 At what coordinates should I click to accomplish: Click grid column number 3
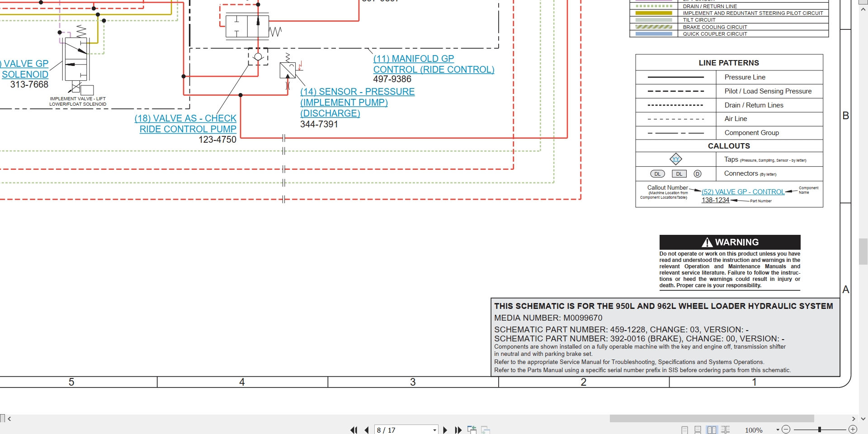[x=413, y=382]
